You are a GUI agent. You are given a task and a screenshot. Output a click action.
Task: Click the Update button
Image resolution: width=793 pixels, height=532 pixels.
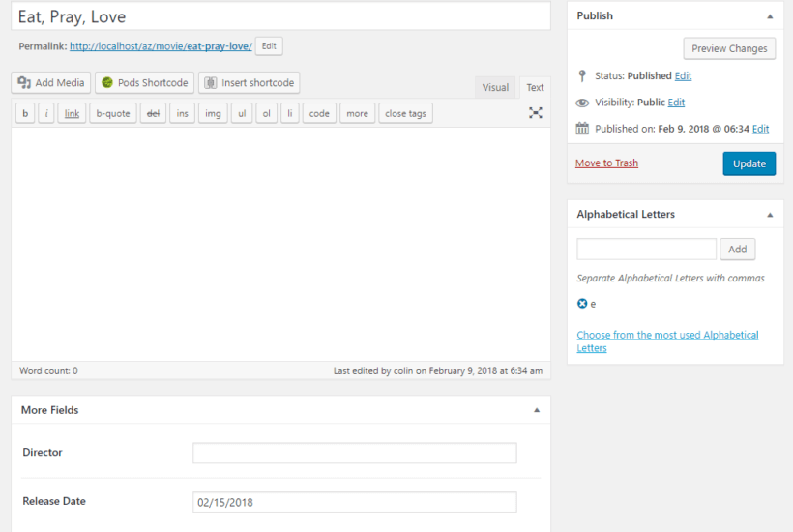click(749, 163)
